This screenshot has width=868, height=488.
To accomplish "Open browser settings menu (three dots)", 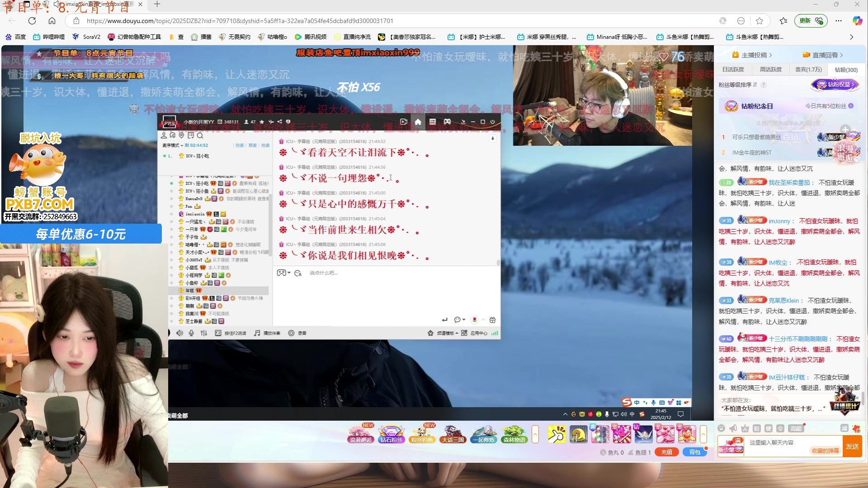I will (x=839, y=21).
